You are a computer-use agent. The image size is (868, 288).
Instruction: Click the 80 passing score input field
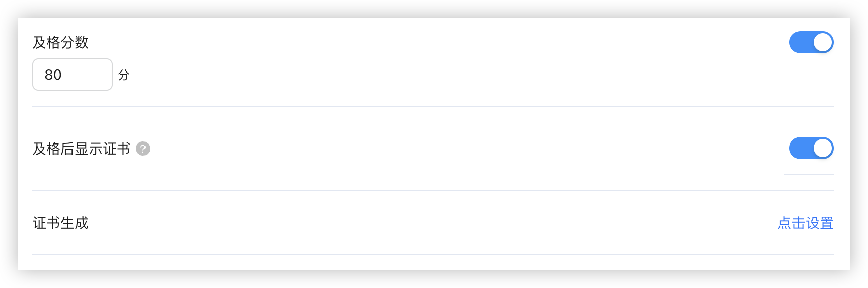pyautogui.click(x=73, y=75)
